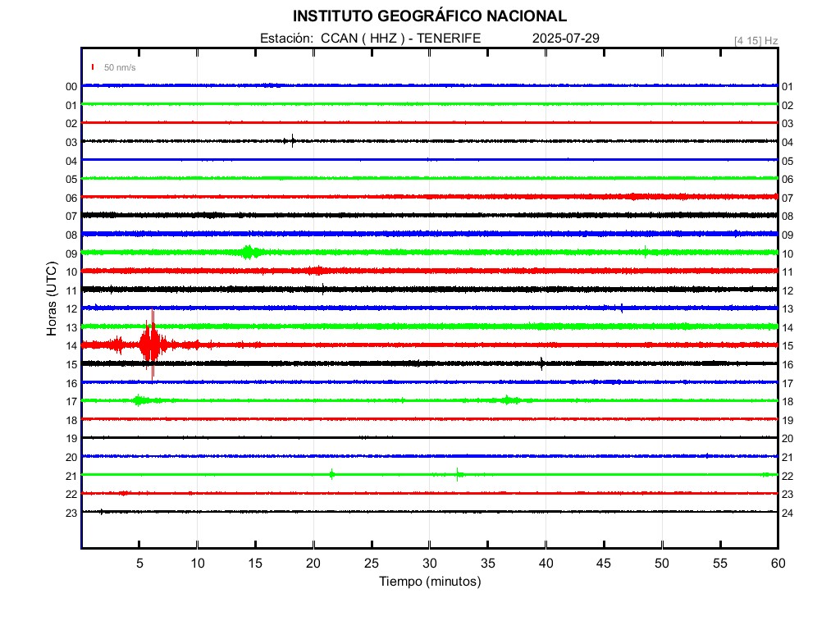Click the black spike on the 03h trace
Image resolution: width=840 pixels, height=630 pixels.
click(x=293, y=141)
